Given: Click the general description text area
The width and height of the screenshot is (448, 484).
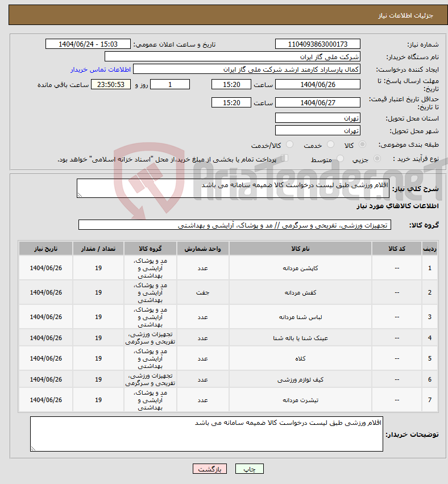Looking at the screenshot, I should click(x=233, y=188).
